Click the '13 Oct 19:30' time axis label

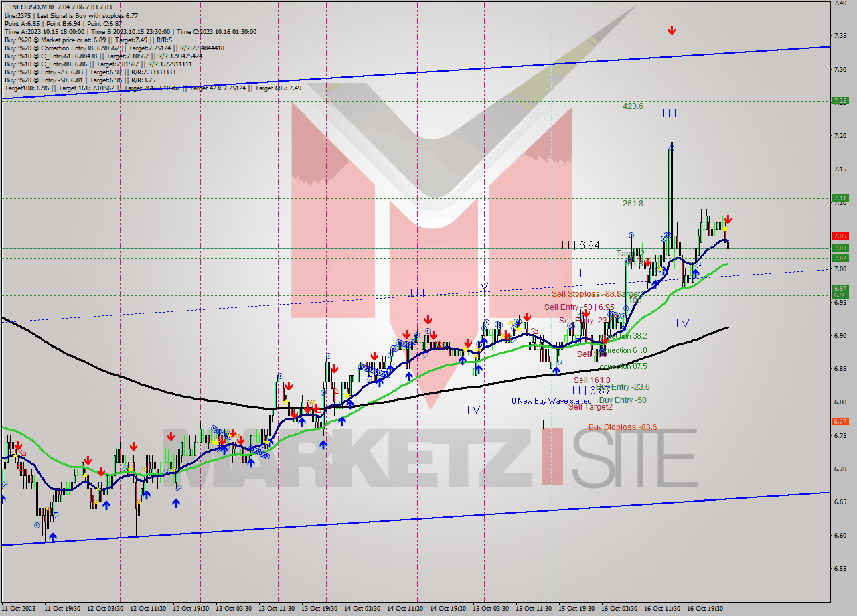[x=320, y=609]
